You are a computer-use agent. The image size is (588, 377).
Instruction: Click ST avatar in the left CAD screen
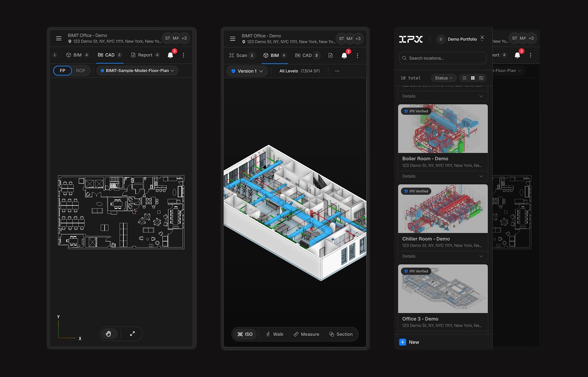pos(168,38)
